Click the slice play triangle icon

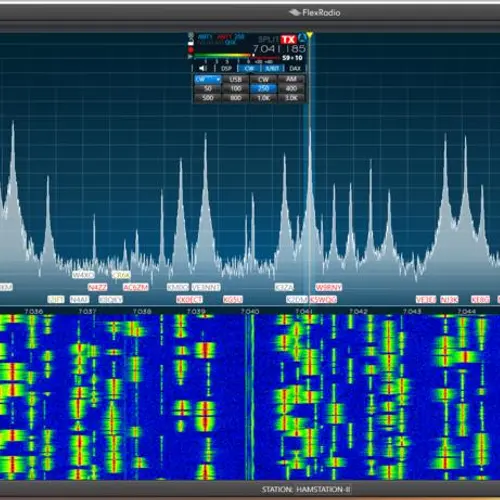tap(190, 57)
